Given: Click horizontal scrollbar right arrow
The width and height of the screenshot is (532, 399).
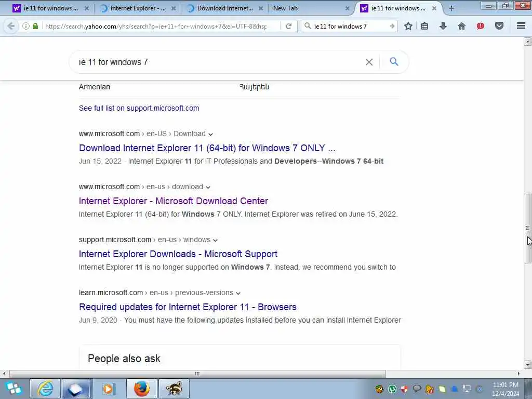Looking at the screenshot, I should click(518, 374).
